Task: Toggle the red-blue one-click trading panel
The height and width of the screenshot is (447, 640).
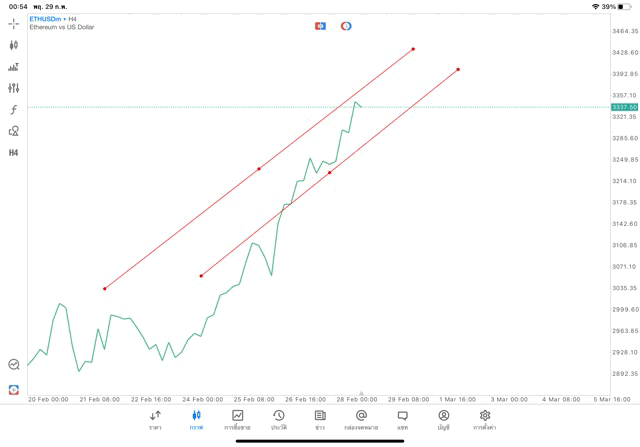Action: (x=320, y=26)
